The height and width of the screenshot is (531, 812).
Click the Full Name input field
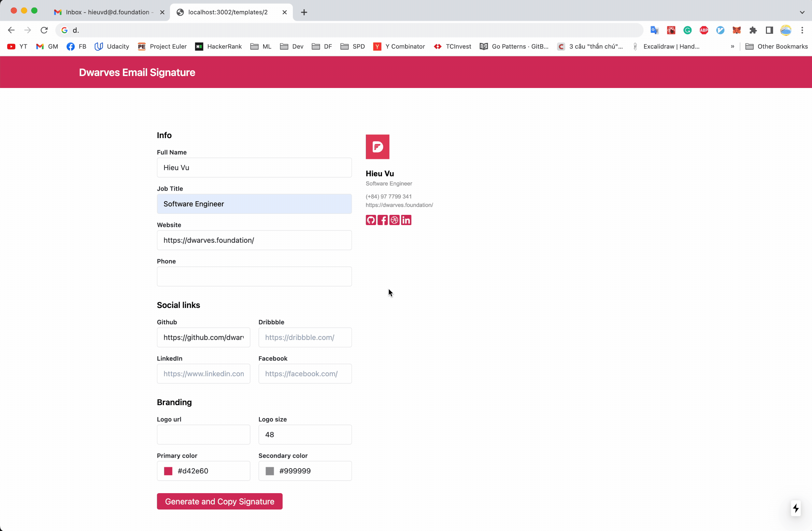coord(254,167)
